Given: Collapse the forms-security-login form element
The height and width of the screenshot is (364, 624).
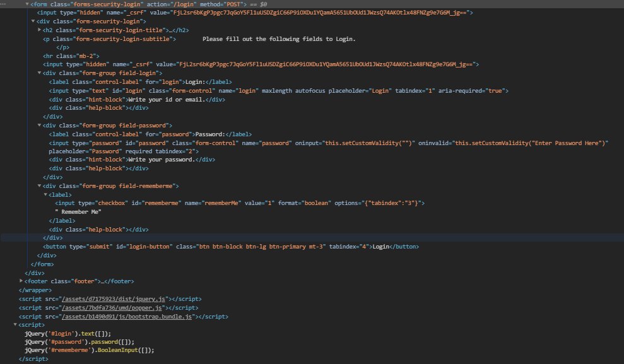Looking at the screenshot, I should click(27, 4).
